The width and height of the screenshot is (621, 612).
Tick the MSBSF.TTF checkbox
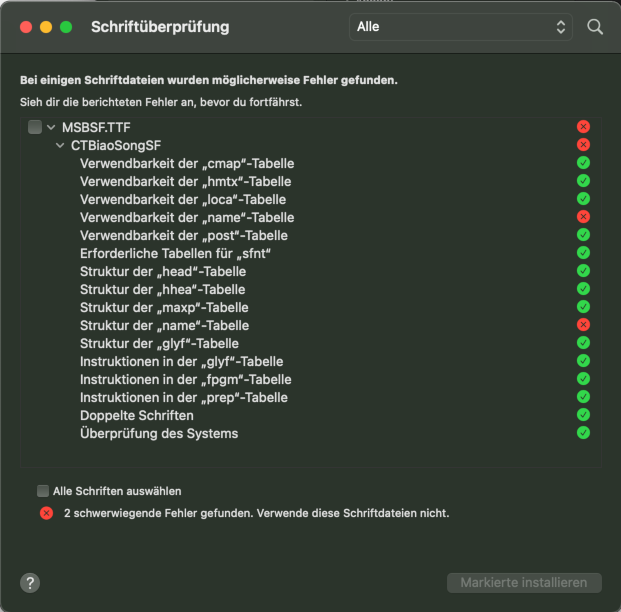[x=35, y=127]
